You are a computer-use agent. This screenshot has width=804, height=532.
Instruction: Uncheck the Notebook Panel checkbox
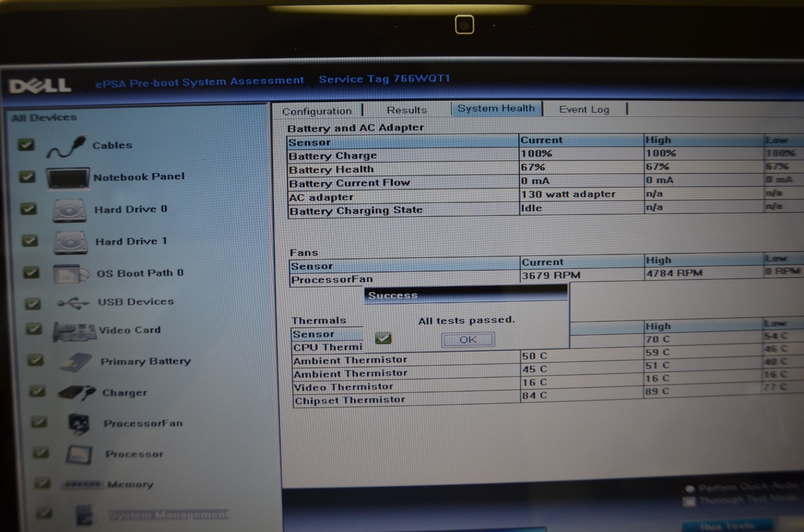[x=27, y=177]
